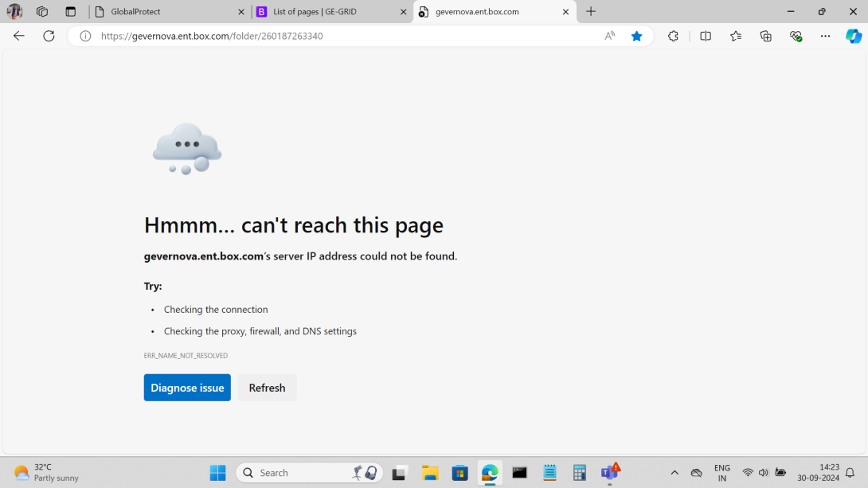Click the Diagnose issue button

[187, 388]
